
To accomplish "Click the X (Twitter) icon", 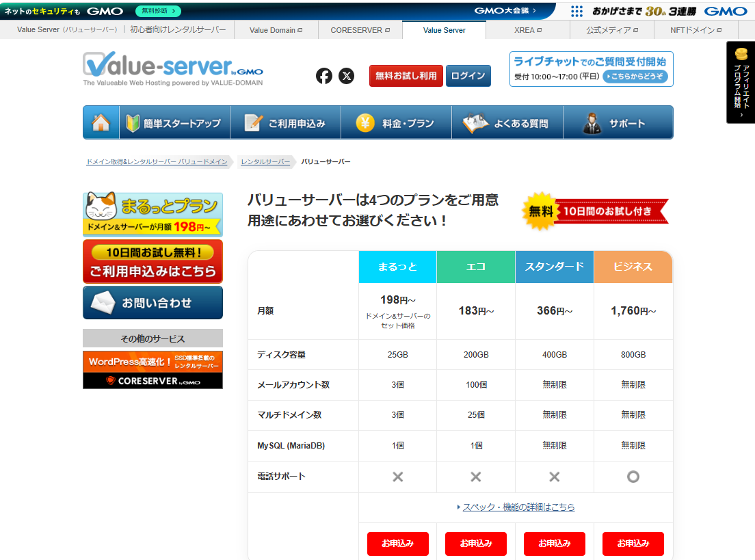I will click(347, 76).
